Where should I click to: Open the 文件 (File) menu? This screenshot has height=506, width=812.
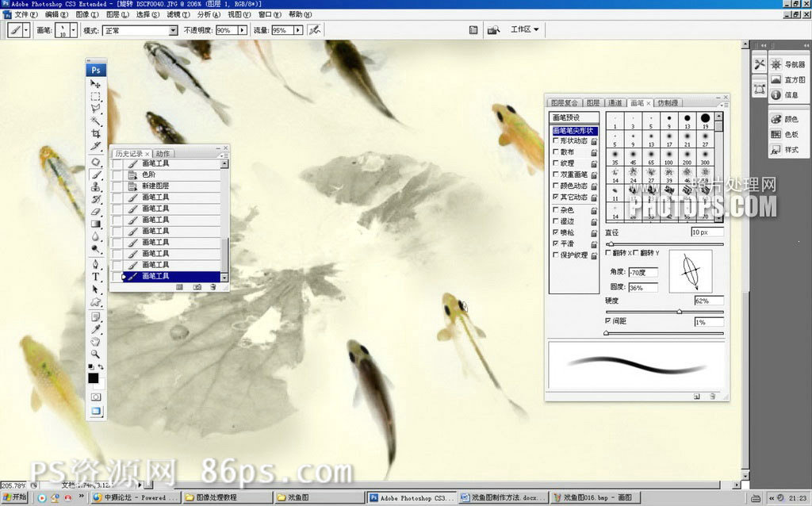(x=26, y=14)
